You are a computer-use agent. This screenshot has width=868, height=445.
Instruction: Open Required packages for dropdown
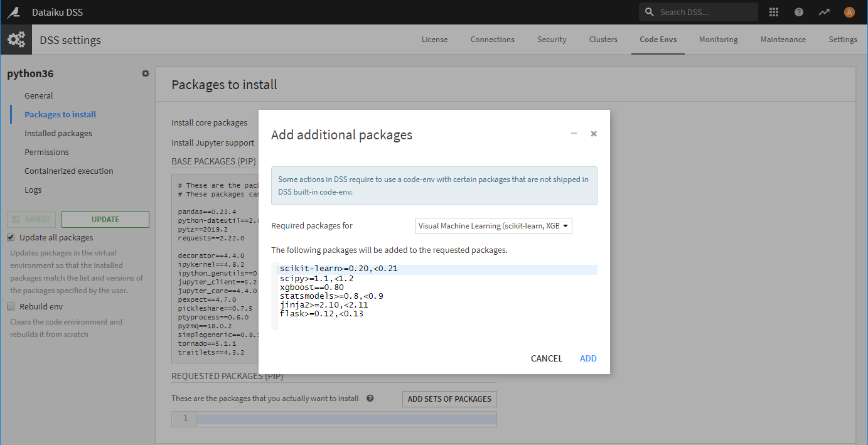pyautogui.click(x=494, y=226)
